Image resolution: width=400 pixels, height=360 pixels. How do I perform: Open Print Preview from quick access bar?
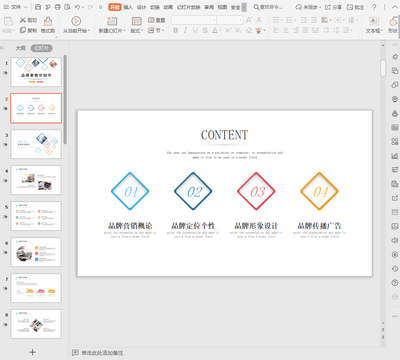pos(68,7)
